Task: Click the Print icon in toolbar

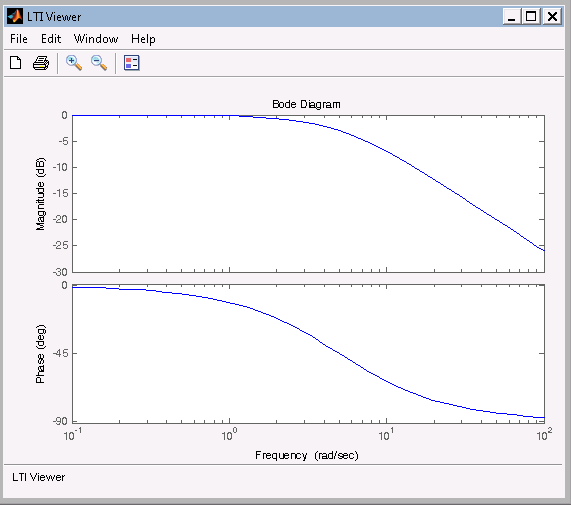Action: point(41,63)
